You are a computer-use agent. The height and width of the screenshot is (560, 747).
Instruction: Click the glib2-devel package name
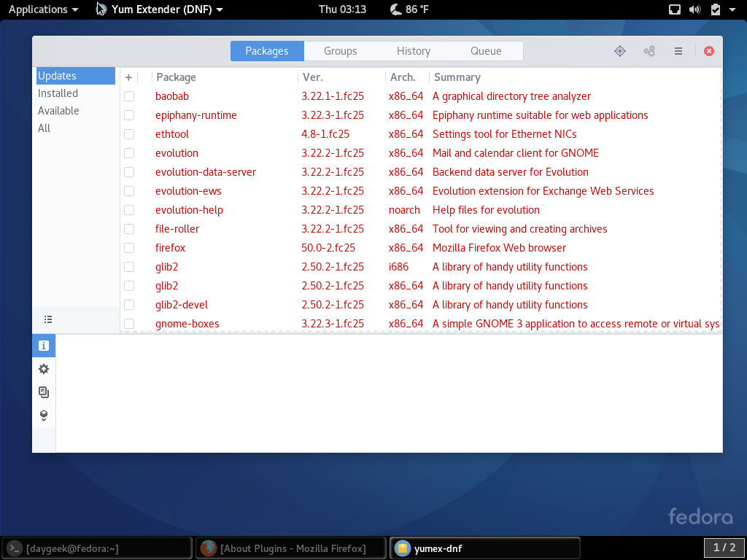(x=182, y=305)
